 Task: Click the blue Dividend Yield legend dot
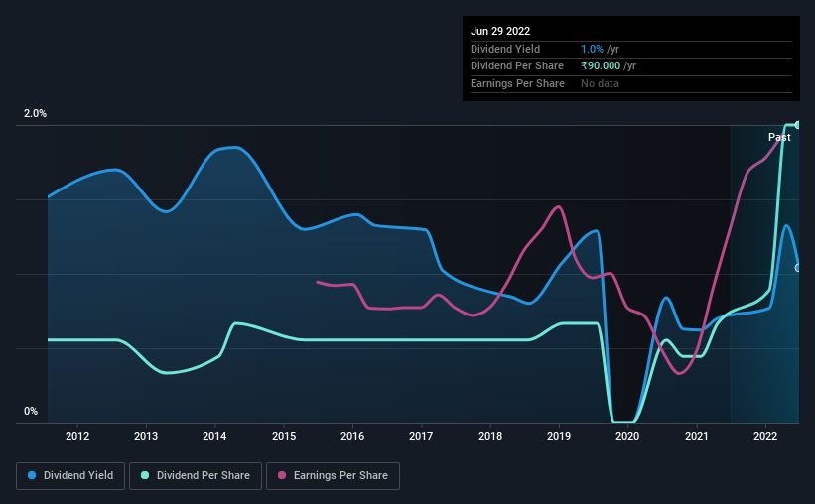click(x=32, y=475)
